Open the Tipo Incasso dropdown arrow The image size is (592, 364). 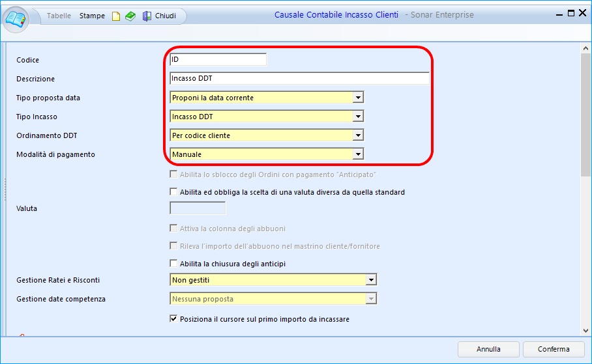click(x=357, y=117)
